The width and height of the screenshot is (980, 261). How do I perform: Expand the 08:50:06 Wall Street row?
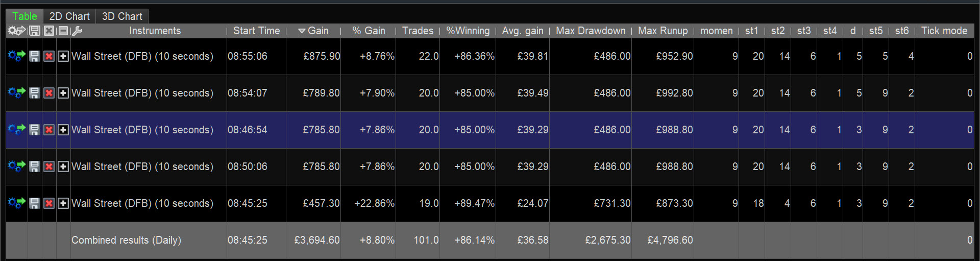63,167
